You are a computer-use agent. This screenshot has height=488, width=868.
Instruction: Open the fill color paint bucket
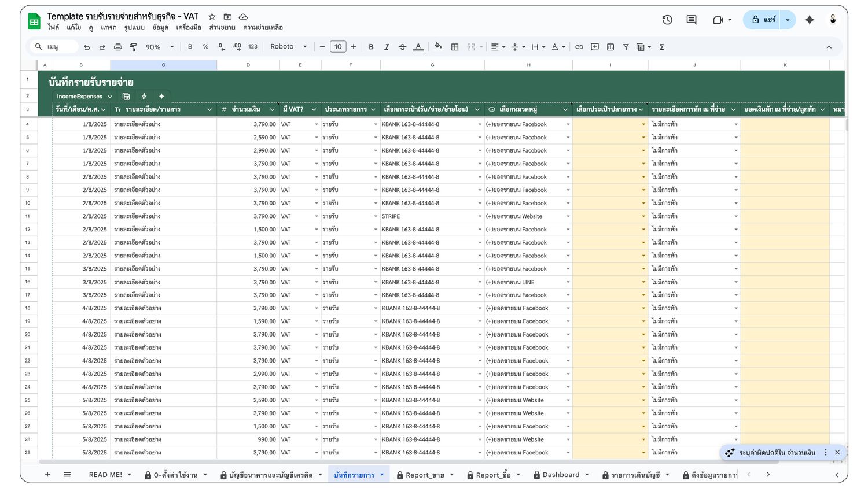click(x=438, y=47)
